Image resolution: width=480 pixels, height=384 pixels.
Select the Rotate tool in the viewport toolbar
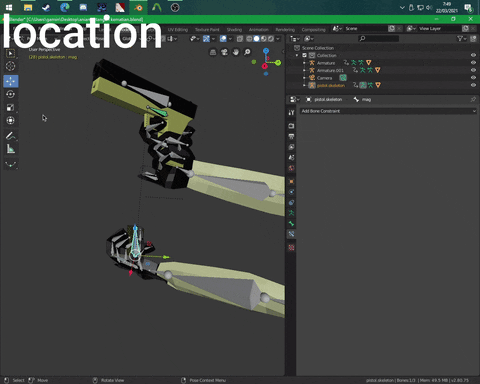coord(11,94)
